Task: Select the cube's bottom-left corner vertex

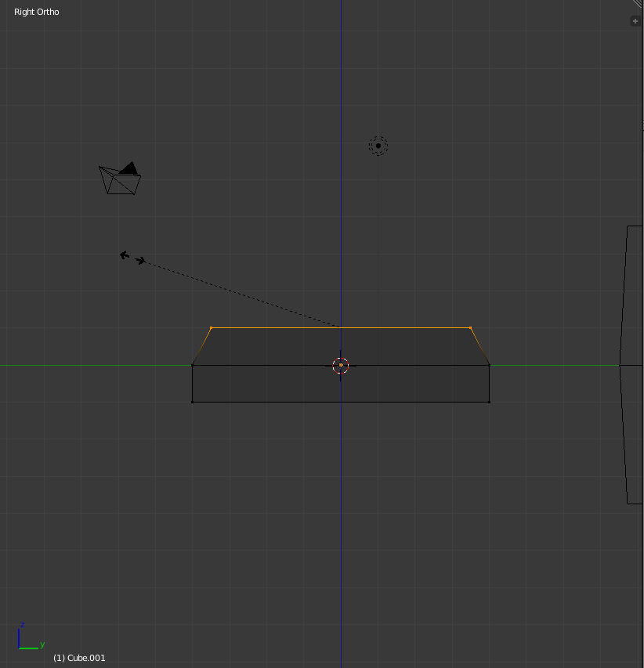Action: pyautogui.click(x=192, y=402)
